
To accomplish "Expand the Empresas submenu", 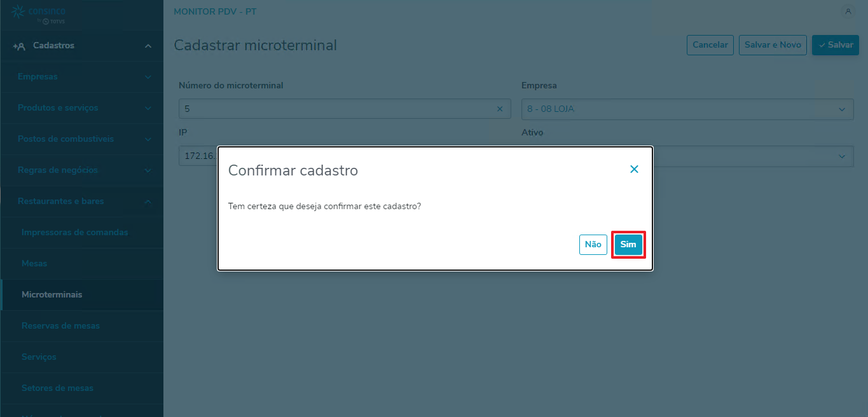I will click(81, 77).
